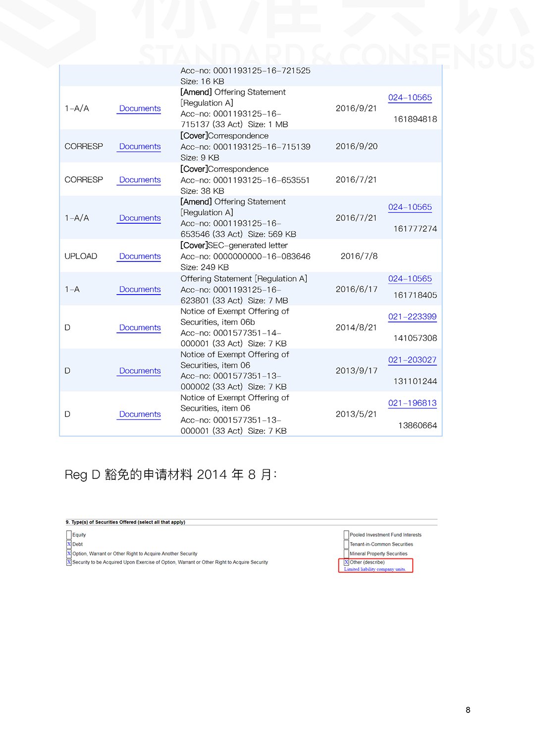
Task: Click the page number 8
Action: [x=468, y=710]
